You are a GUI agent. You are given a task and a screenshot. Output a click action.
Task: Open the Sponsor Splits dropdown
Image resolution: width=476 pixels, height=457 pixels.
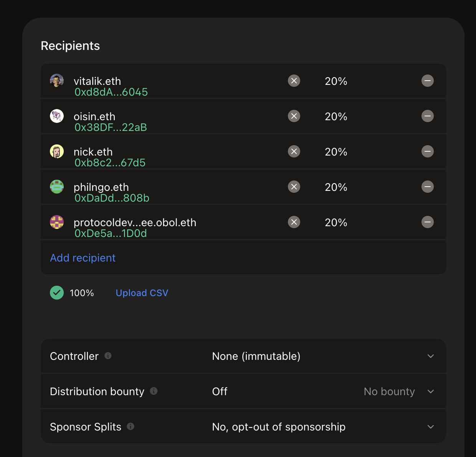431,427
